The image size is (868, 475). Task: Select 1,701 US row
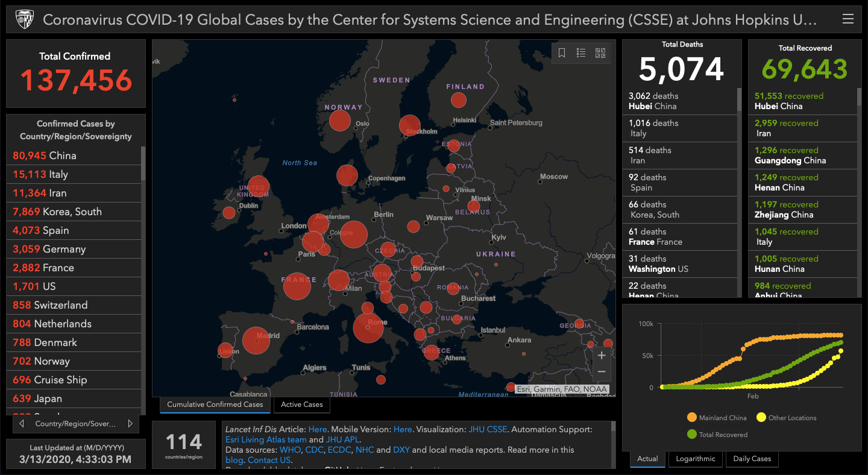[74, 286]
